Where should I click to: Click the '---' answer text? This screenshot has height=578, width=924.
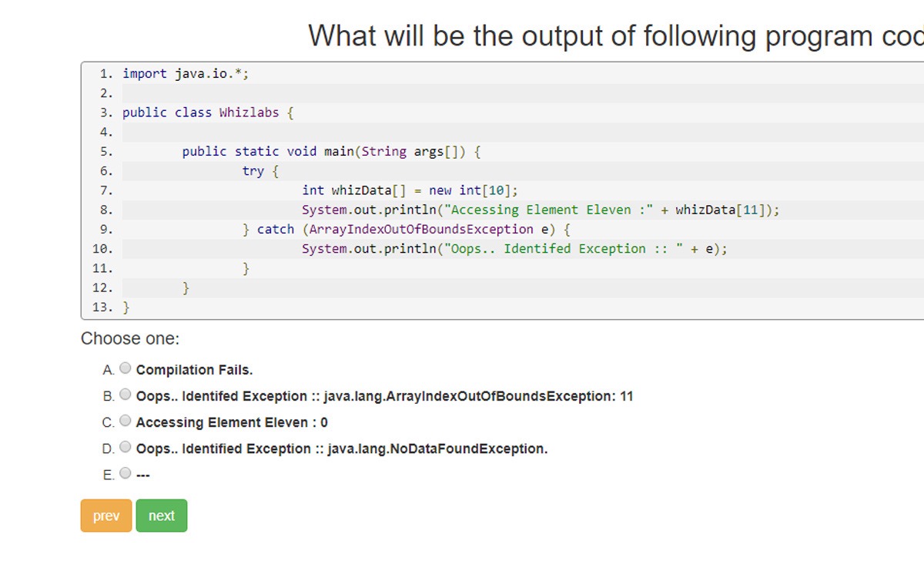coord(143,475)
